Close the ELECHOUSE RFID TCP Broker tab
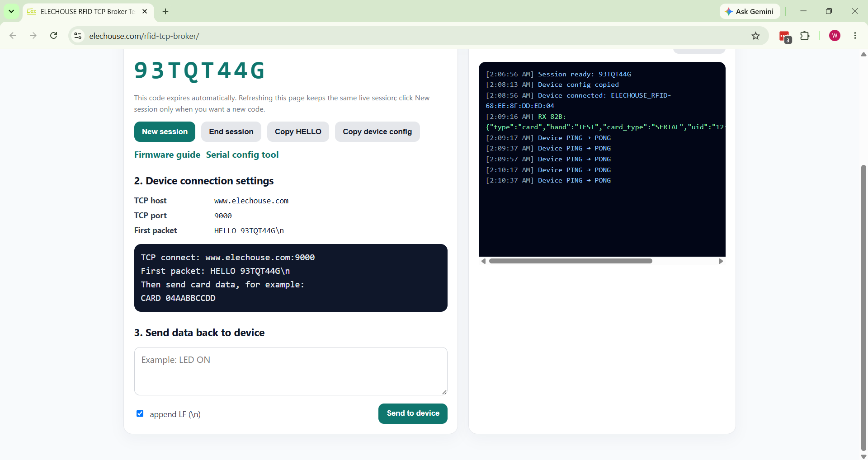868x460 pixels. click(145, 11)
